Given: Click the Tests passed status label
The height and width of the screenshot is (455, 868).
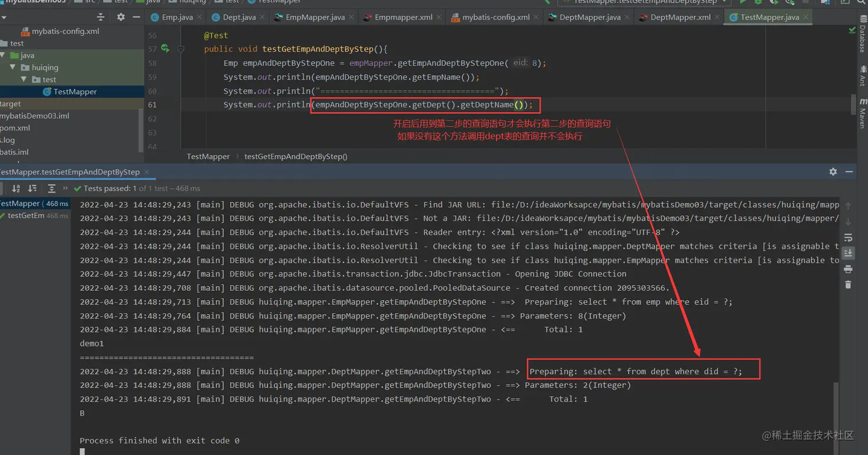Looking at the screenshot, I should tap(137, 188).
